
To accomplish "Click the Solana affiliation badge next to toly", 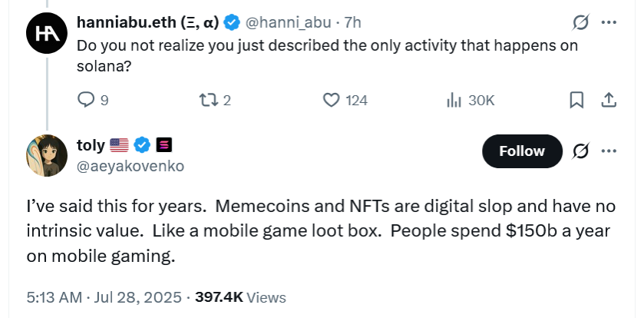I will (163, 144).
